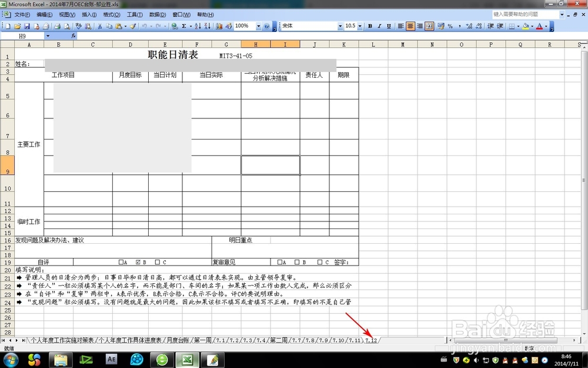Toggle underline formatting
This screenshot has width=588, height=368.
(389, 26)
